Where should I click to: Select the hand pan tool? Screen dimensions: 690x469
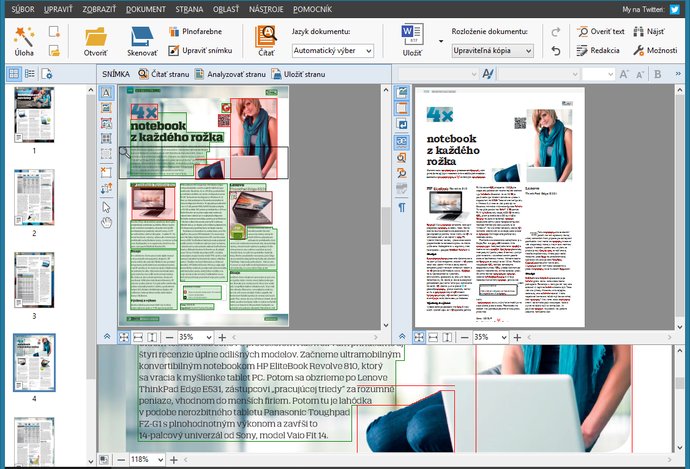point(106,223)
